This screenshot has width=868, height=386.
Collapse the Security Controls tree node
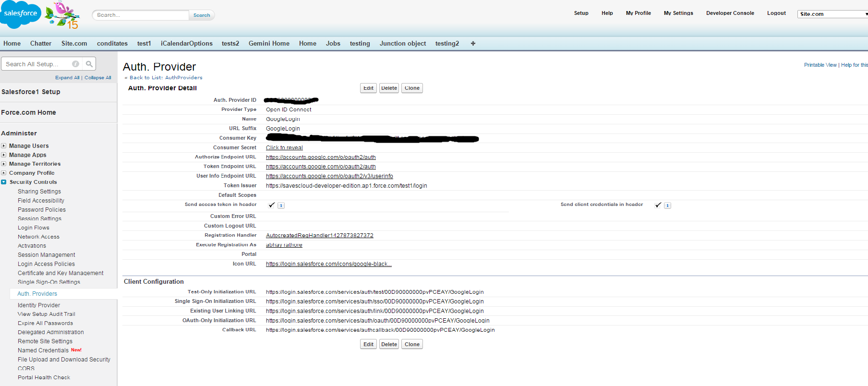pyautogui.click(x=4, y=182)
